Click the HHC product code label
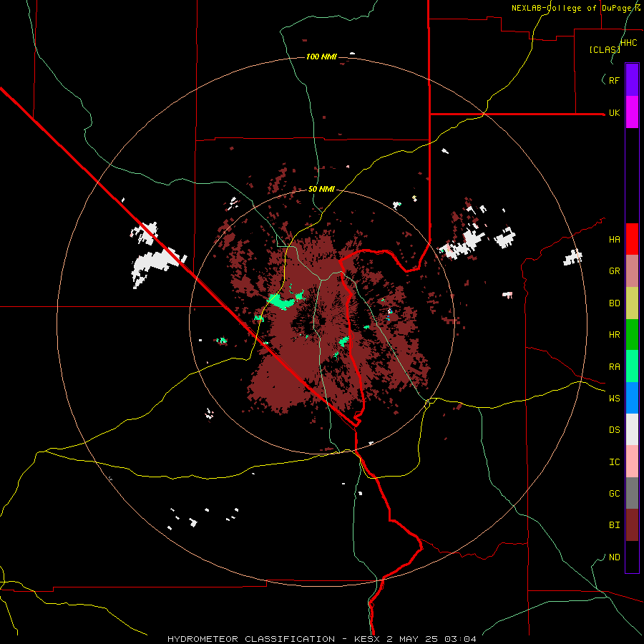This screenshot has width=644, height=644. click(628, 43)
